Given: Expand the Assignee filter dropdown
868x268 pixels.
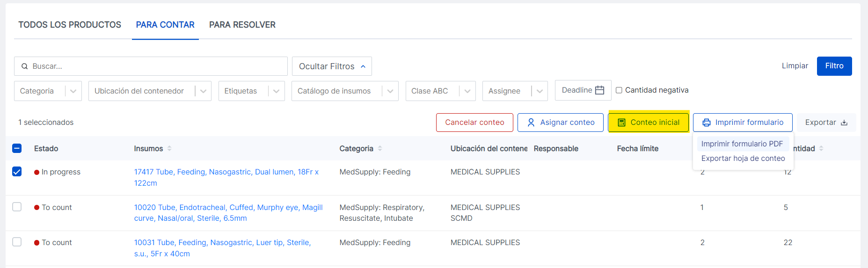Looking at the screenshot, I should pos(539,91).
